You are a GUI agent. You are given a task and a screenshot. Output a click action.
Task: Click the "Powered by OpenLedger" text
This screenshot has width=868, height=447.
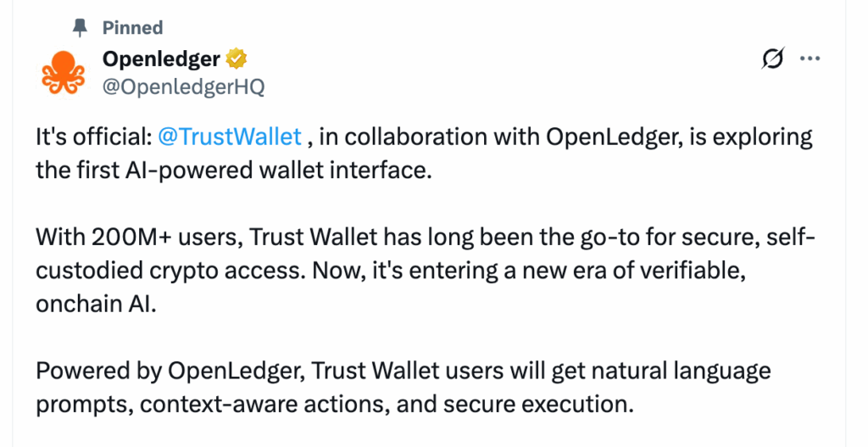click(170, 372)
